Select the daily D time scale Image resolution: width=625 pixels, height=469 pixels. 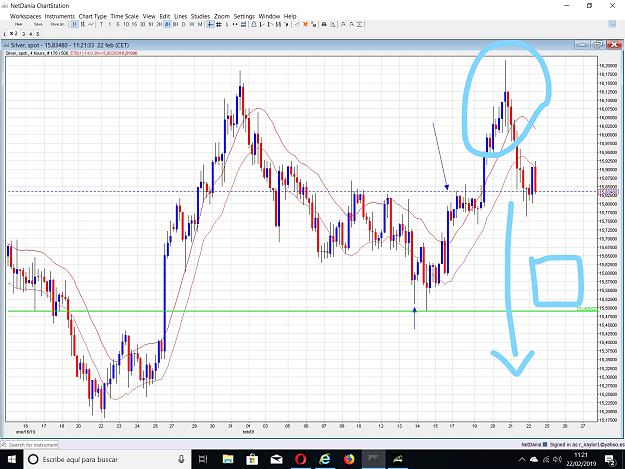coord(183,24)
